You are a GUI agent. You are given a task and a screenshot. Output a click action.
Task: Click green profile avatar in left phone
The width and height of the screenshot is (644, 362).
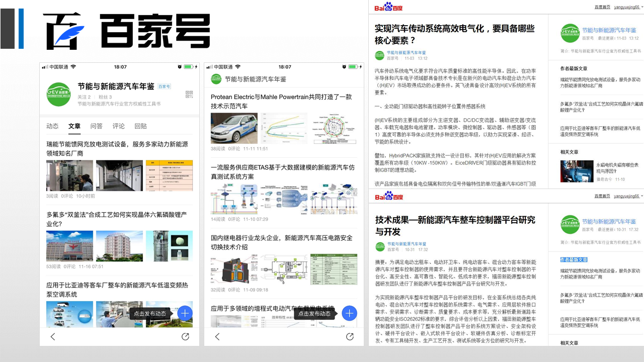[58, 94]
